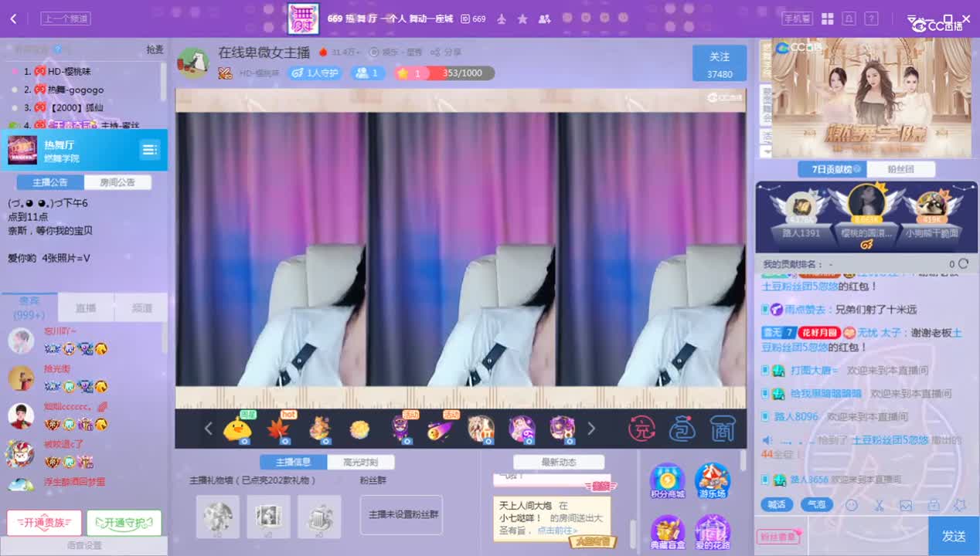Open the four-square grid apps icon

pos(827,19)
